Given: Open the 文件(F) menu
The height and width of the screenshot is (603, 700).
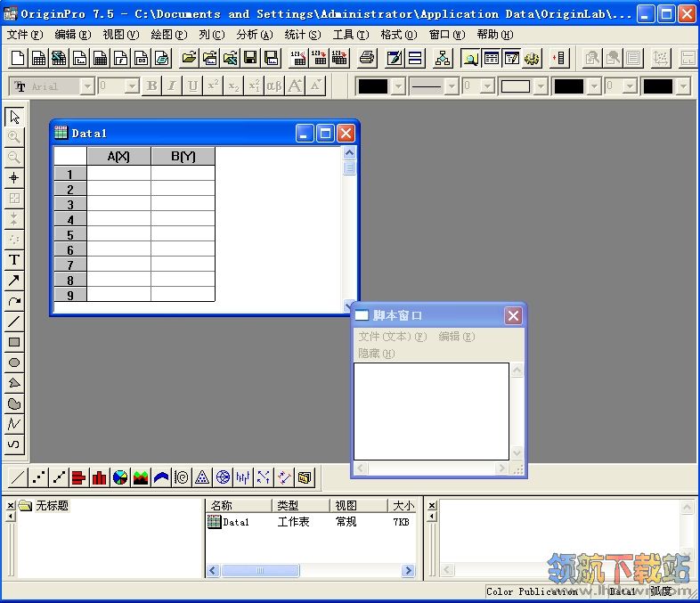Looking at the screenshot, I should pos(25,35).
